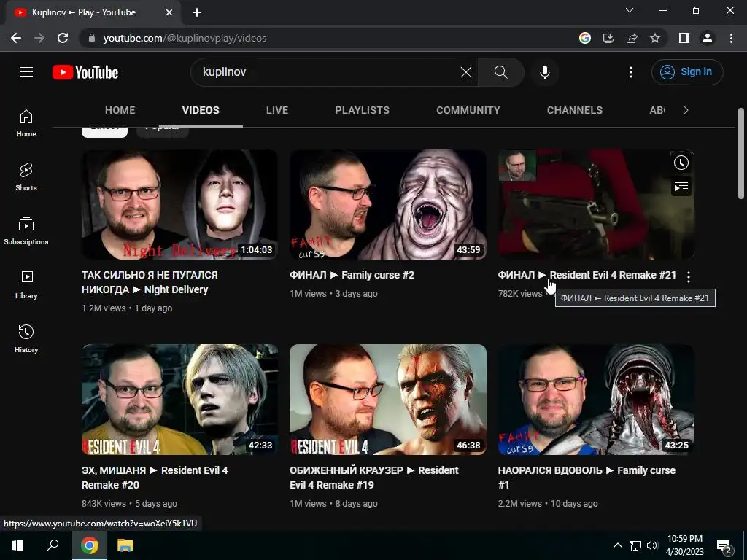Start voice search with microphone icon
747x560 pixels.
pyautogui.click(x=545, y=72)
